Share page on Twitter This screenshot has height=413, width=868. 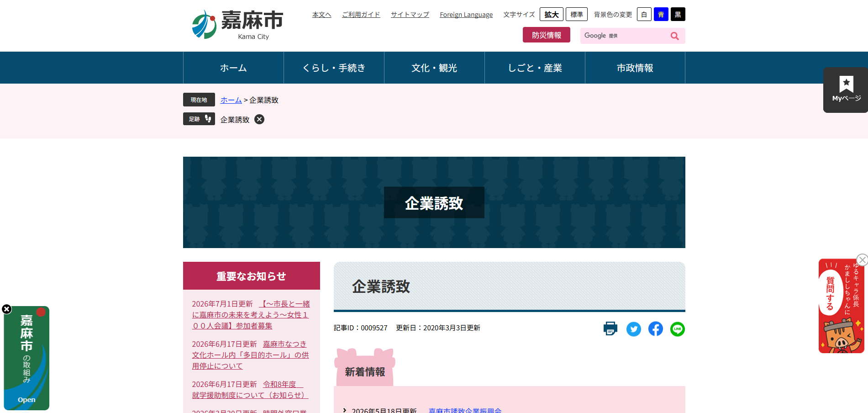633,329
